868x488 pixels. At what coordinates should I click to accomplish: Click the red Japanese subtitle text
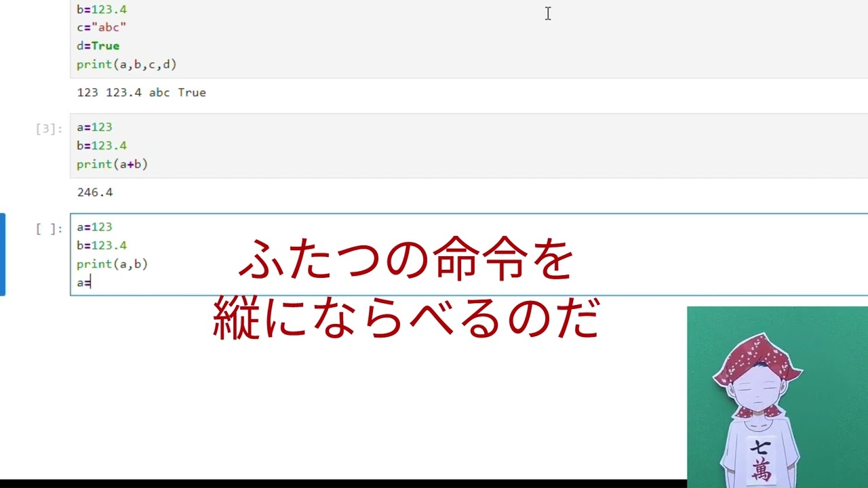[407, 289]
